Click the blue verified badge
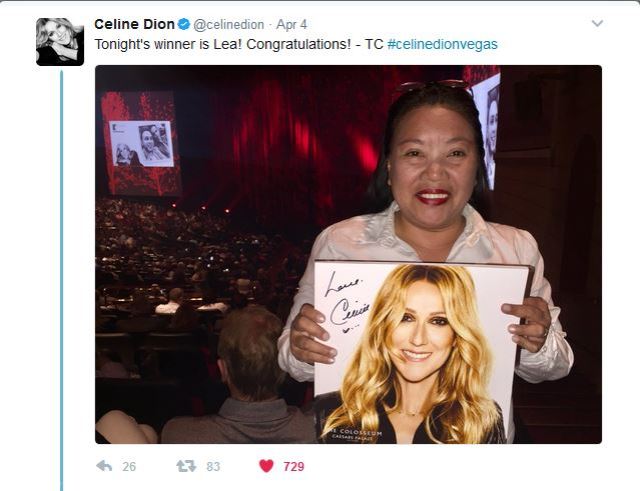 (184, 24)
